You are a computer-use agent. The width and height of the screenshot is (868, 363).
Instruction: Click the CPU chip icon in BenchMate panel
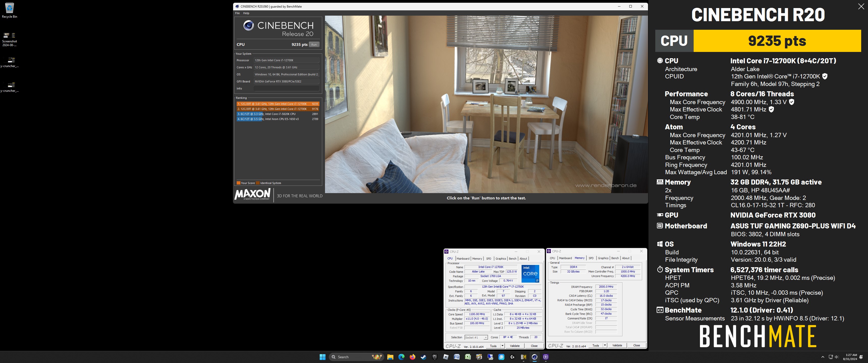[x=660, y=60]
